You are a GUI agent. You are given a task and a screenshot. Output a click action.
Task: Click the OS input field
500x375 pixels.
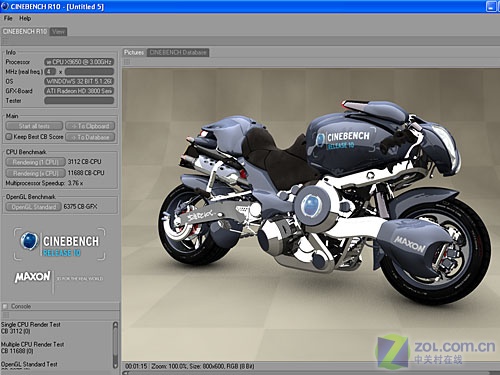[x=79, y=81]
